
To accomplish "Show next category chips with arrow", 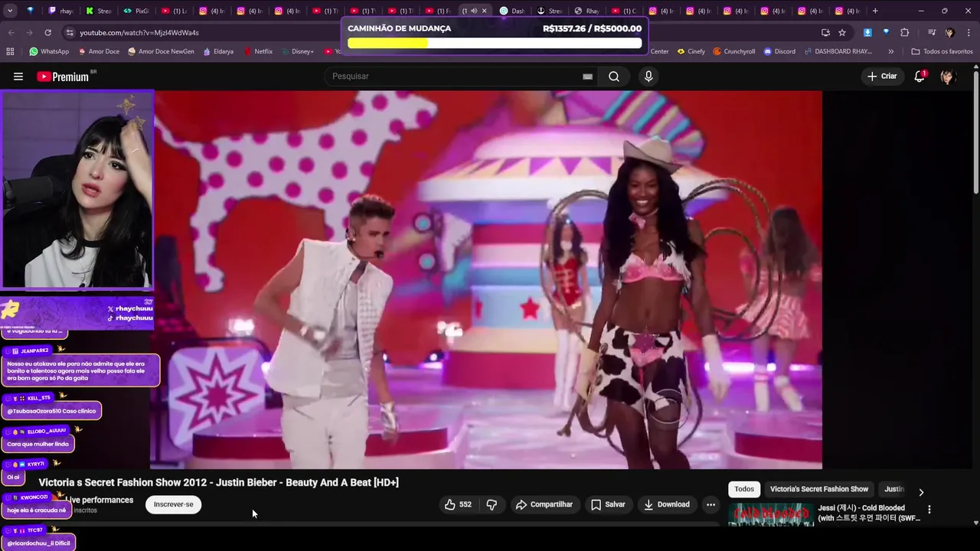I will 921,492.
